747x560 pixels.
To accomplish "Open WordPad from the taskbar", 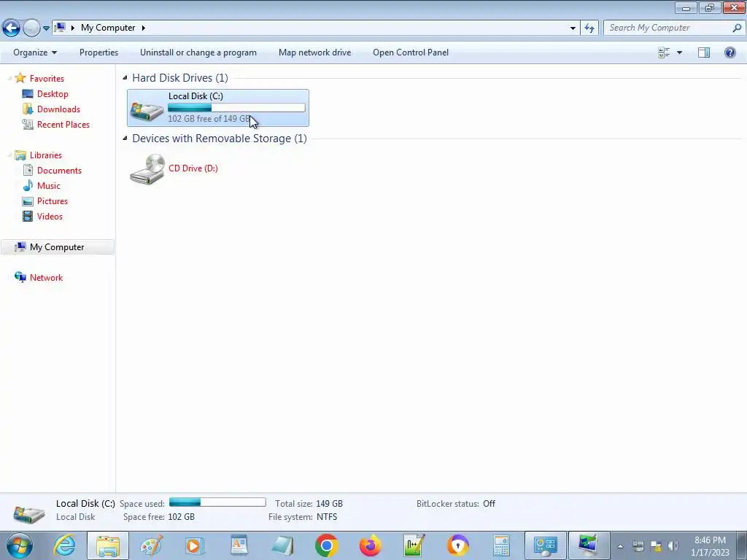I will tap(239, 545).
